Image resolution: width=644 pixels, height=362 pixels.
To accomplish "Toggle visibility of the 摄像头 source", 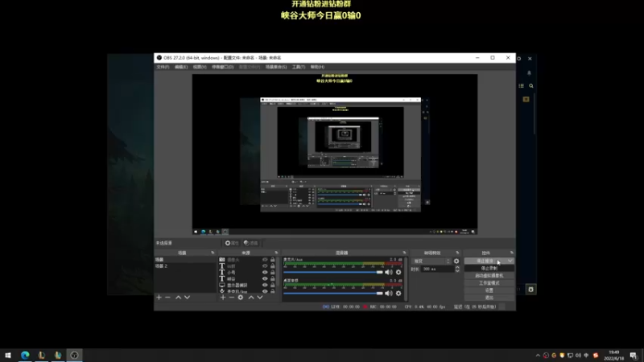I will (265, 260).
